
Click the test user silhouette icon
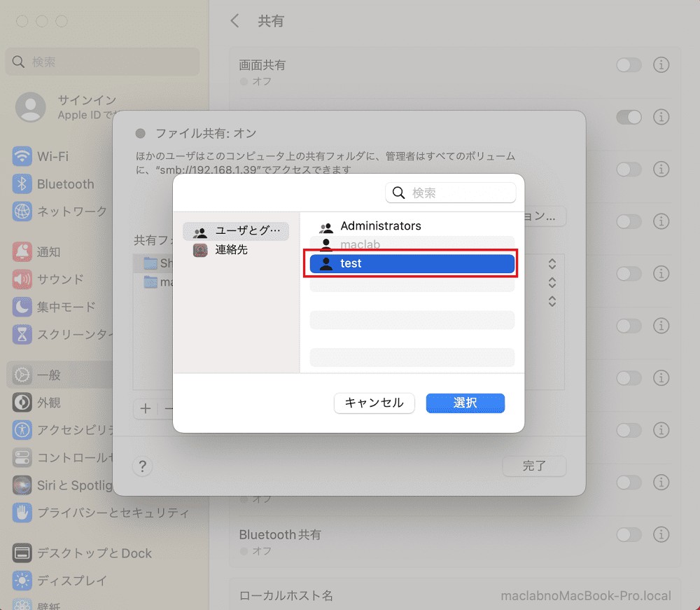pos(326,264)
